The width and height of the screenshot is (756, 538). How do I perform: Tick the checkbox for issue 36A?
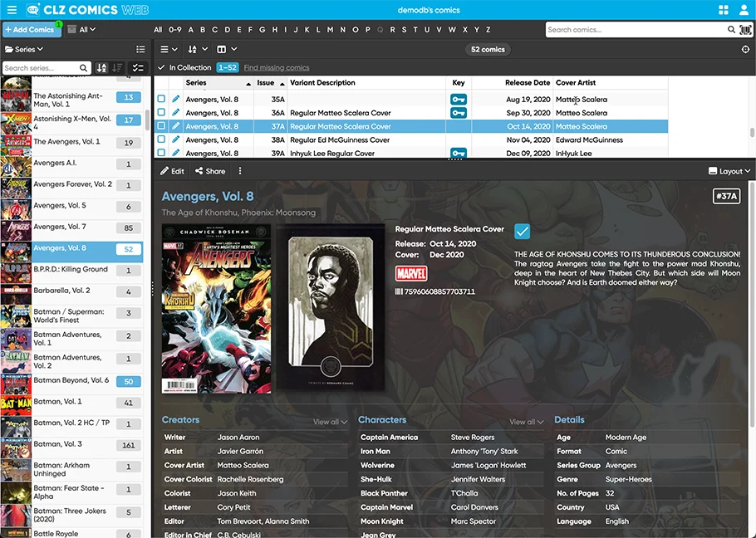pos(161,112)
